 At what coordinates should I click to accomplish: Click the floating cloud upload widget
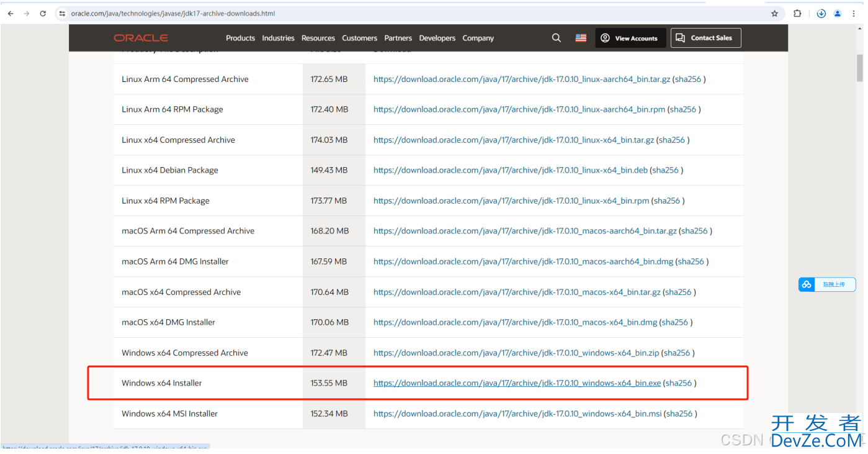click(x=827, y=284)
